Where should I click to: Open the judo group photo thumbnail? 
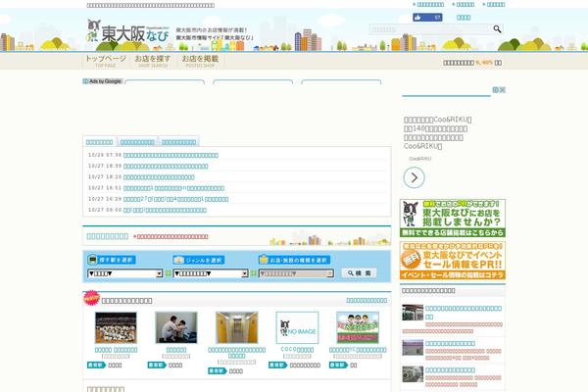point(116,327)
